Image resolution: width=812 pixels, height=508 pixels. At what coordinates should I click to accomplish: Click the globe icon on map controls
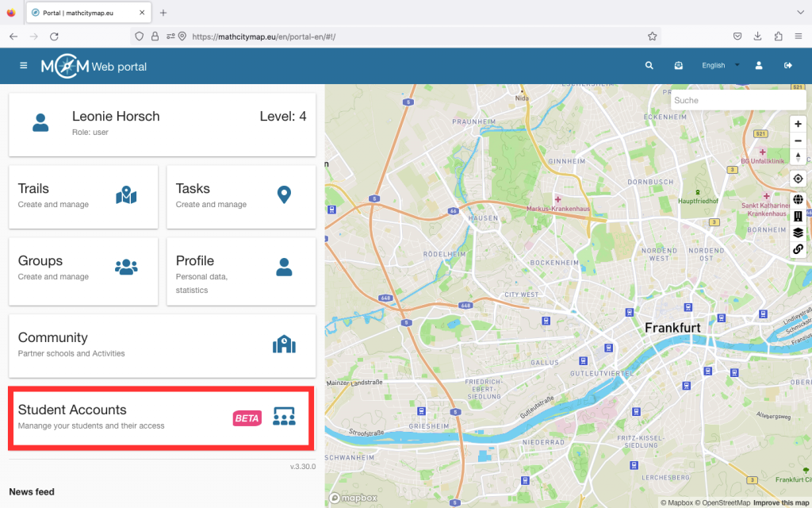coord(798,199)
